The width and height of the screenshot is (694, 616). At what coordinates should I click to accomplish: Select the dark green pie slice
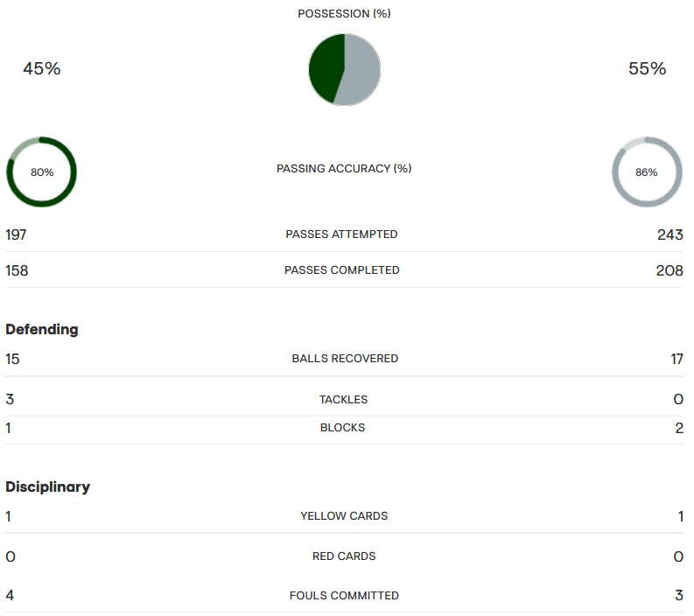coord(326,68)
